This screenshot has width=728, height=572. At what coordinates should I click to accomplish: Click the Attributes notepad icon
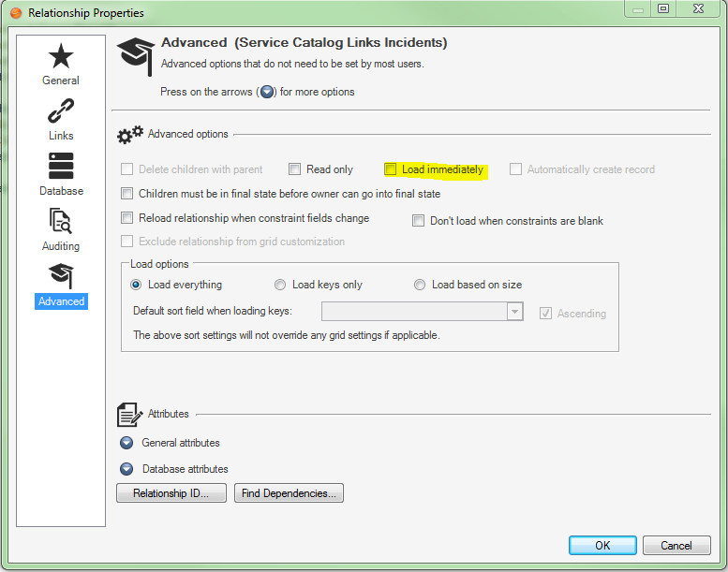pos(129,415)
